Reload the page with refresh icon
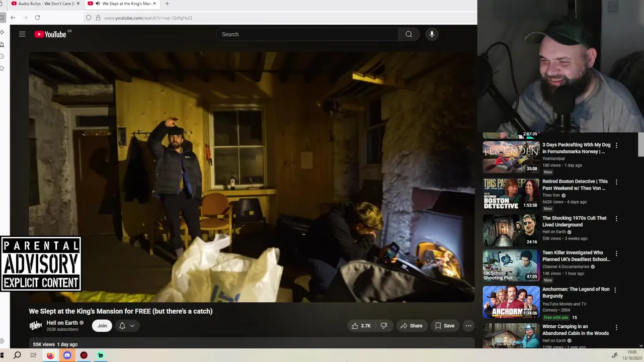The height and width of the screenshot is (362, 644). (37, 18)
